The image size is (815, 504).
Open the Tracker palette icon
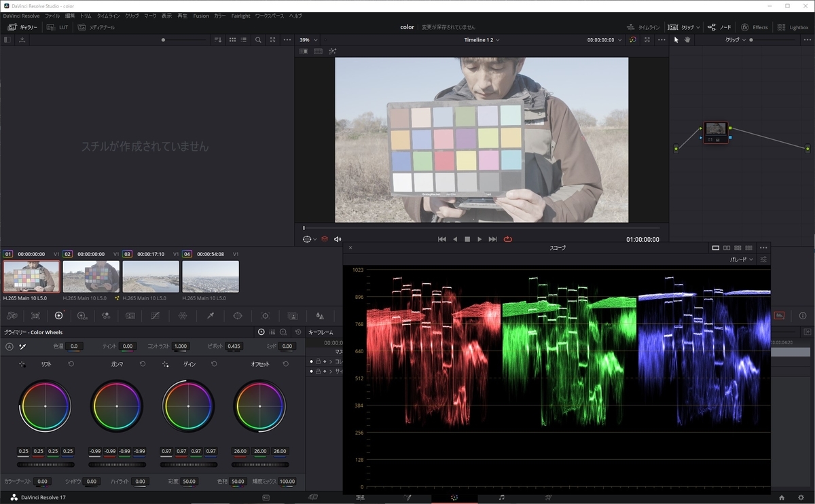point(266,316)
